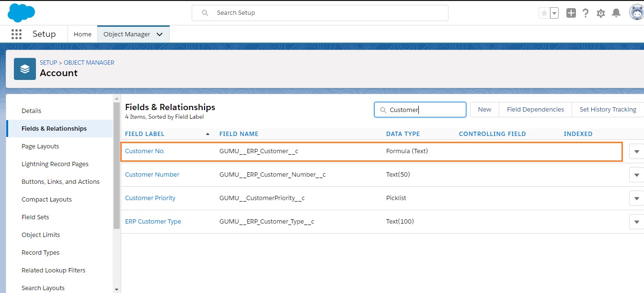Click Set History Tracking button
This screenshot has height=293, width=644.
point(608,110)
